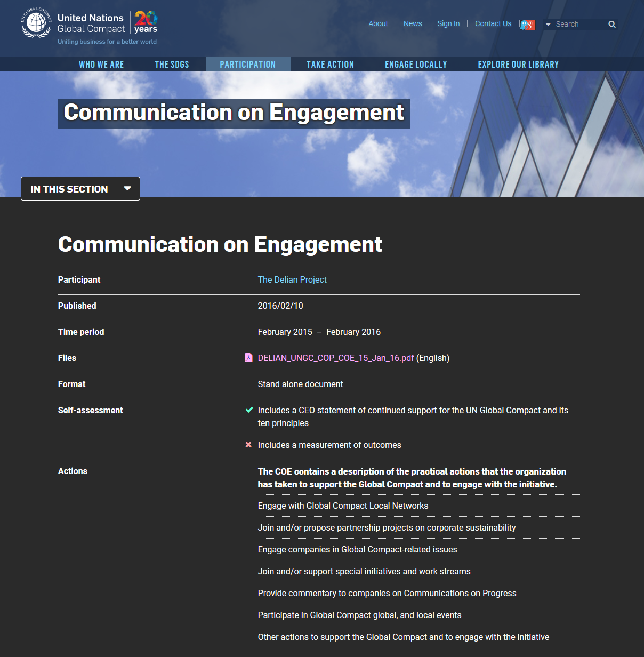The height and width of the screenshot is (657, 644).
Task: Click 'Participate in Global Compact global, and local events'
Action: click(360, 615)
